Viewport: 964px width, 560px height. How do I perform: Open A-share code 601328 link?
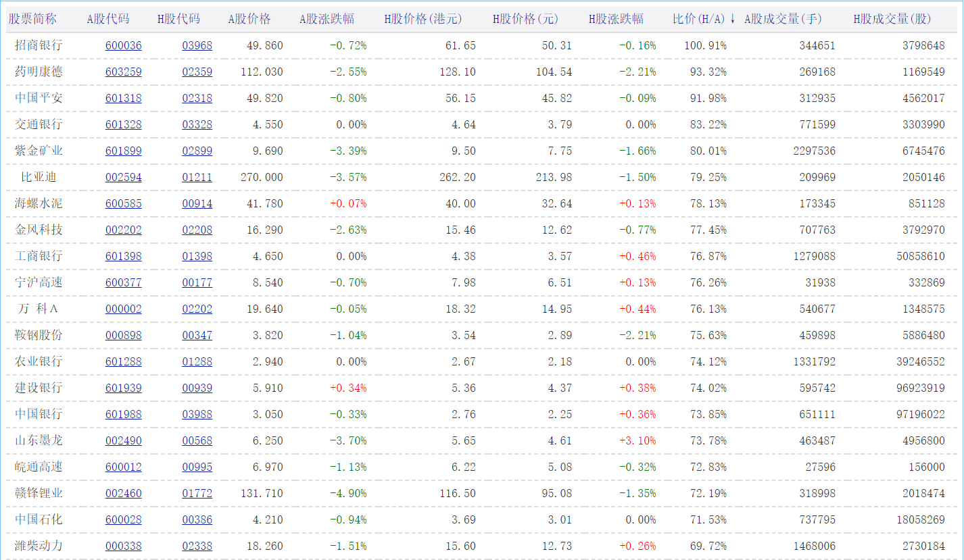124,124
